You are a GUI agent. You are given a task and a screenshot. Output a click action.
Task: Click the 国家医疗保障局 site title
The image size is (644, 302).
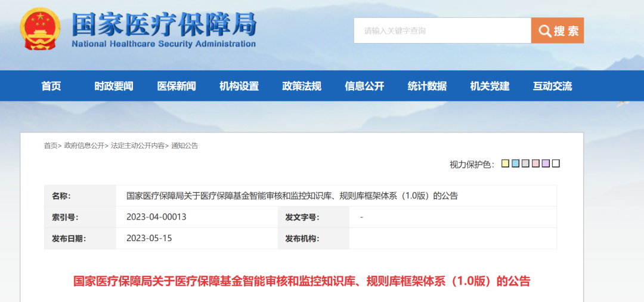pyautogui.click(x=164, y=25)
